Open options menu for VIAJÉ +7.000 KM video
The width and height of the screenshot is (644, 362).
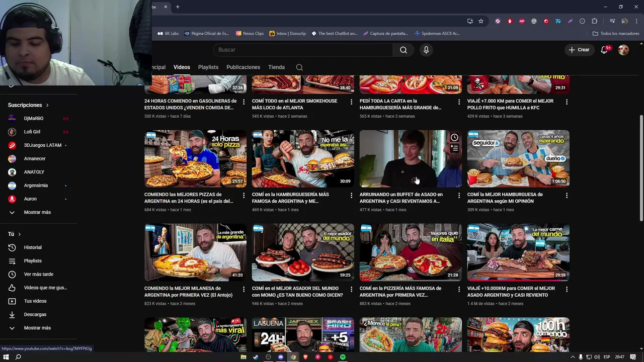coord(567,102)
